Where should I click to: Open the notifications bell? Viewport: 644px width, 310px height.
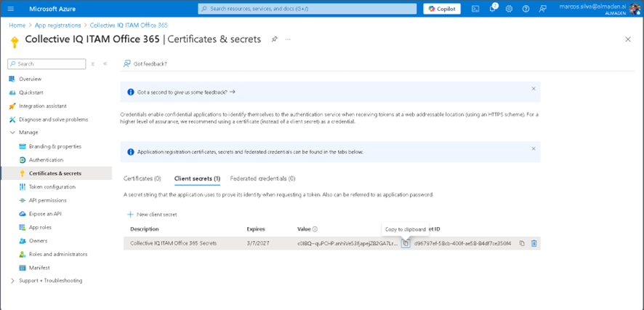(491, 9)
